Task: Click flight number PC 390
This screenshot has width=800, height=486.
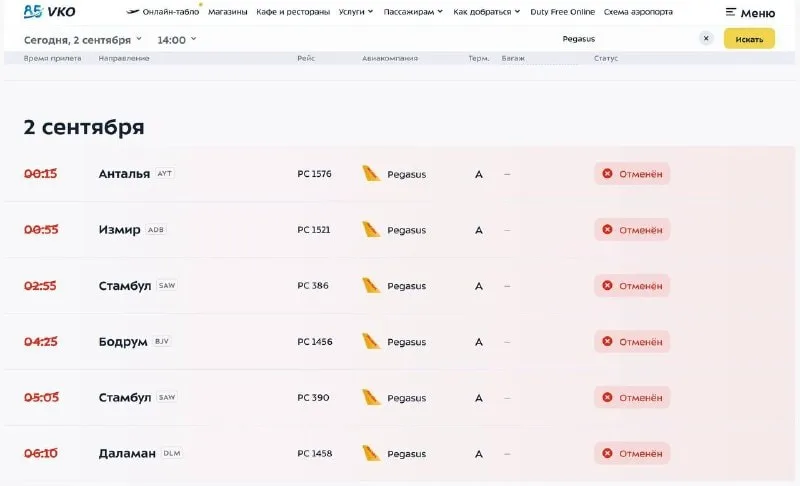Action: click(x=313, y=397)
